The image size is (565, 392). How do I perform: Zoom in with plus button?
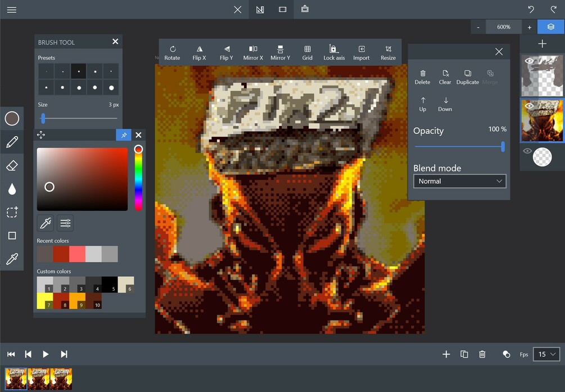point(530,27)
